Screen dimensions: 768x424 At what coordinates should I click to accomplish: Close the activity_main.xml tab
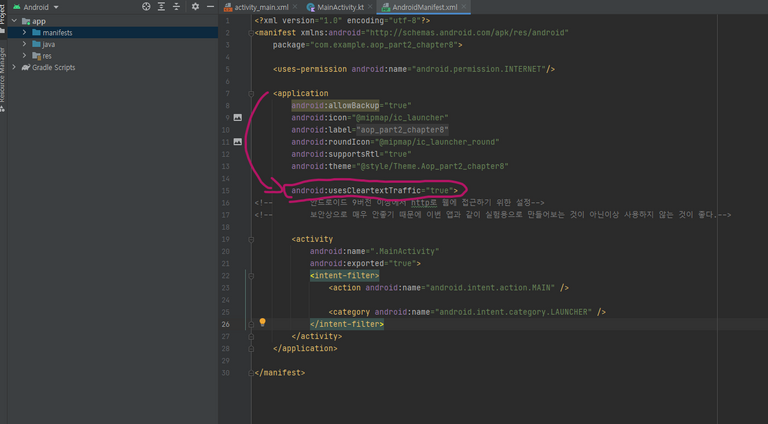point(295,7)
